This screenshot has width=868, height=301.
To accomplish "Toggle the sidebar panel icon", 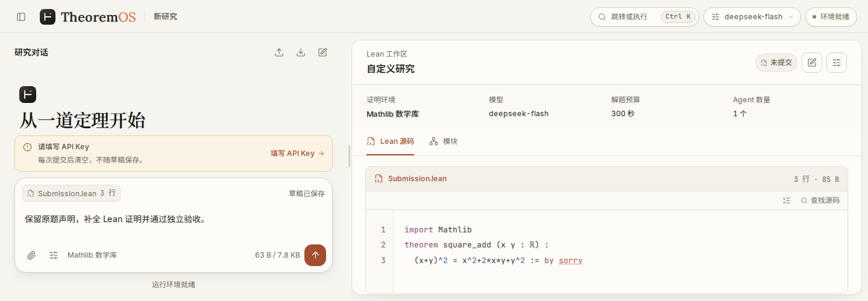I will click(21, 17).
